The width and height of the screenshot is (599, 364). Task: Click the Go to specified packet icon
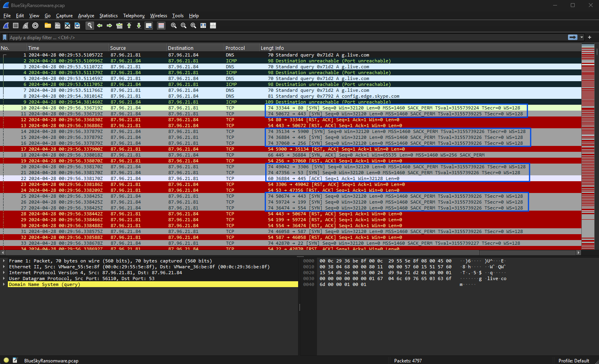119,25
